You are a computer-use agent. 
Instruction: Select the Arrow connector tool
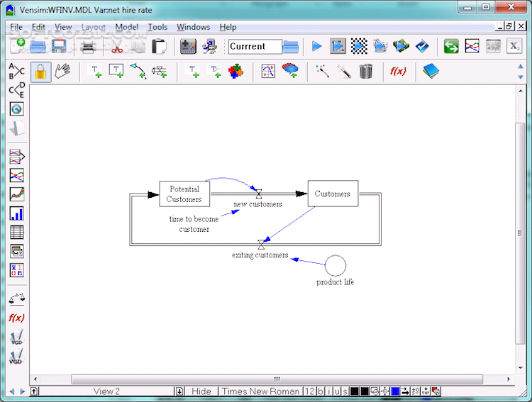[x=138, y=71]
